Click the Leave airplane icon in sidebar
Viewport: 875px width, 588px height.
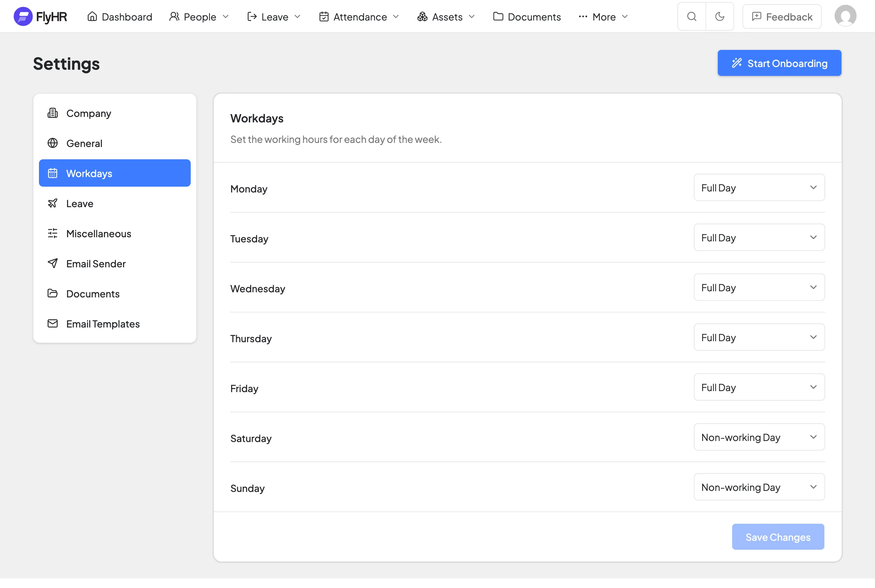pyautogui.click(x=53, y=203)
